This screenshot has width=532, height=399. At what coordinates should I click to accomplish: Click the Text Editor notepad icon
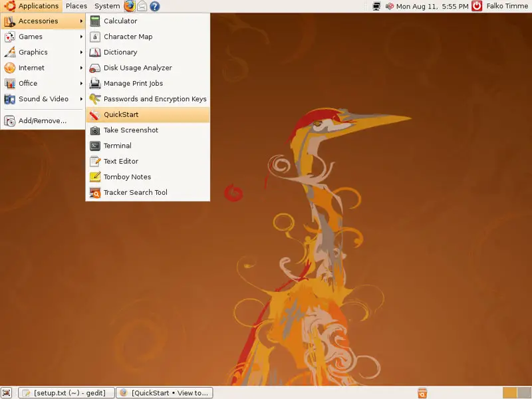click(x=95, y=162)
